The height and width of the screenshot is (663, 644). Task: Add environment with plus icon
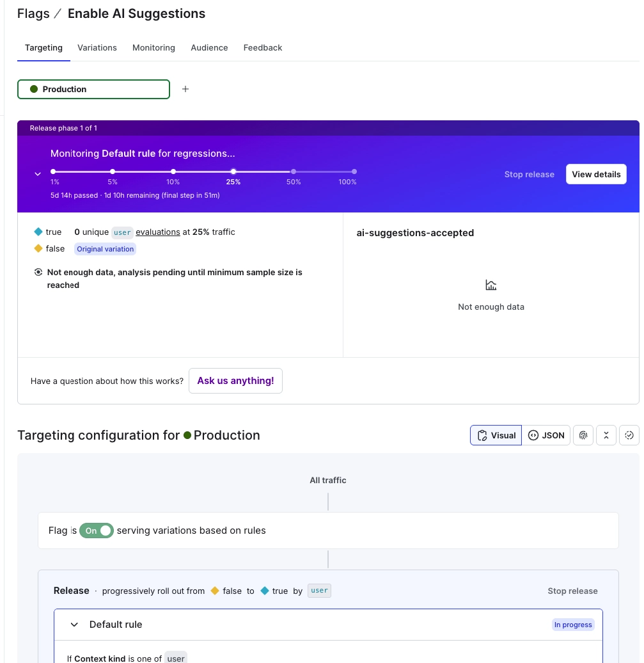(185, 89)
